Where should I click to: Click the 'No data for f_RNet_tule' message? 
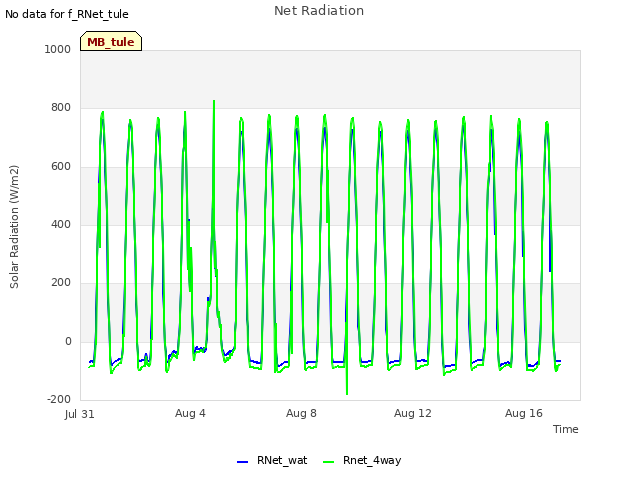pyautogui.click(x=67, y=14)
